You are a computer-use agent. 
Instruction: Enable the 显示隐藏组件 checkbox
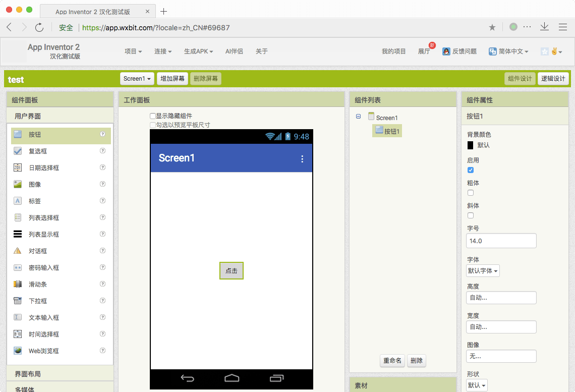(x=153, y=116)
